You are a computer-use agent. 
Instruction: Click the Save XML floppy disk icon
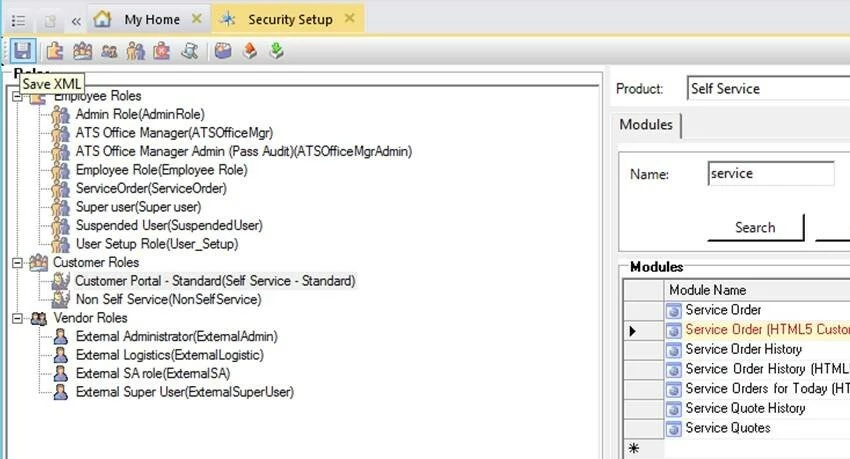pyautogui.click(x=22, y=50)
